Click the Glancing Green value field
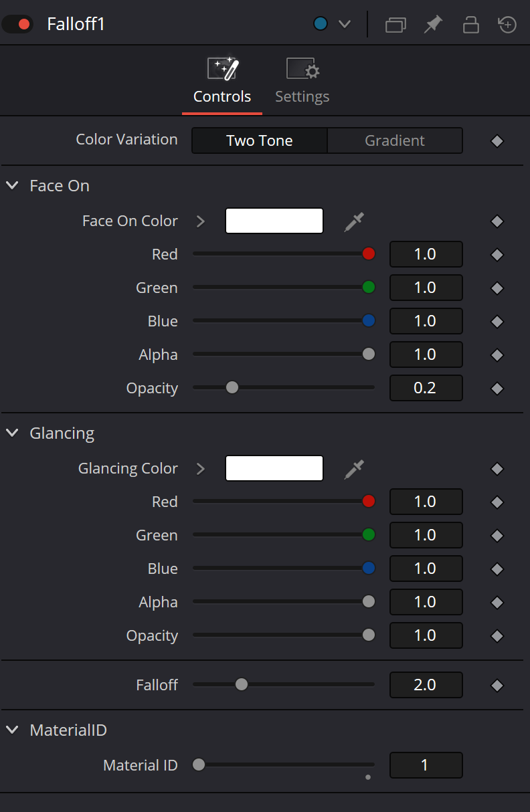Image resolution: width=530 pixels, height=812 pixels. coord(426,535)
